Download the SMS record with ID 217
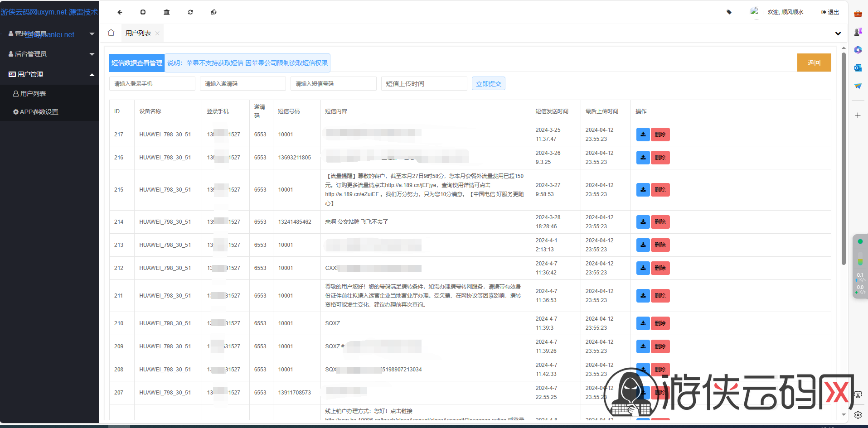 point(643,135)
